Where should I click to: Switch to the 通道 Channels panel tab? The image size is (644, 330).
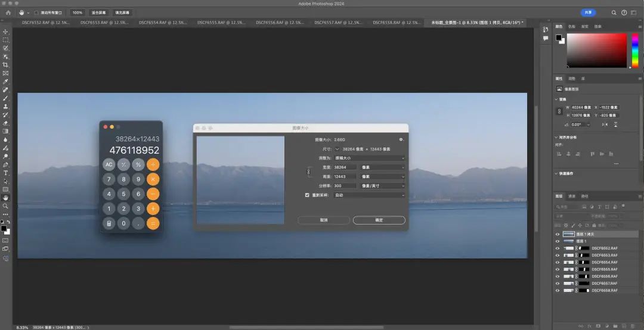[572, 196]
